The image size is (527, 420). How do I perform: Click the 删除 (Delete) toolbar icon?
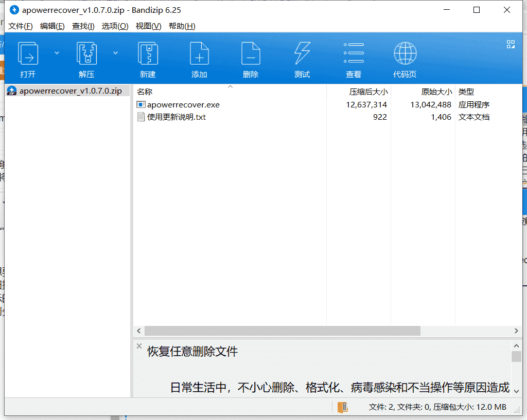click(x=251, y=53)
